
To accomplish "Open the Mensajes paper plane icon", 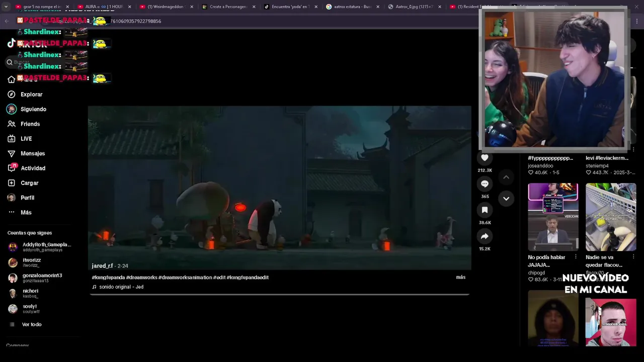I will coord(11,153).
